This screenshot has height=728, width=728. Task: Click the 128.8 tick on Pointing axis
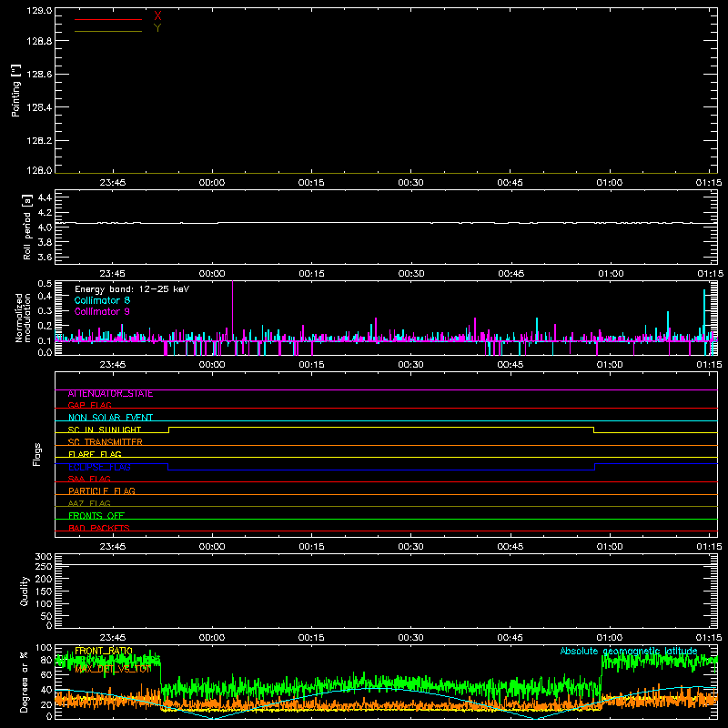[39, 41]
